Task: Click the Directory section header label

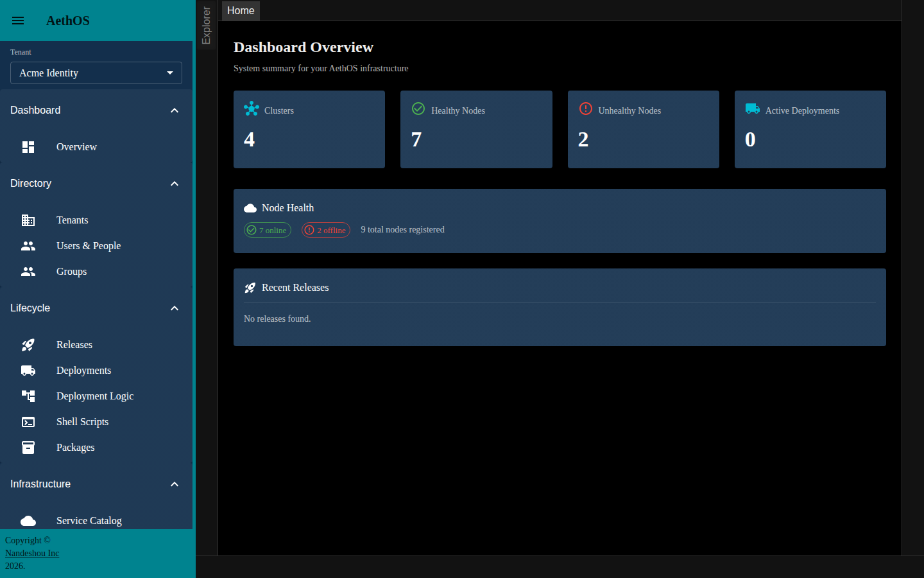Action: click(x=31, y=184)
